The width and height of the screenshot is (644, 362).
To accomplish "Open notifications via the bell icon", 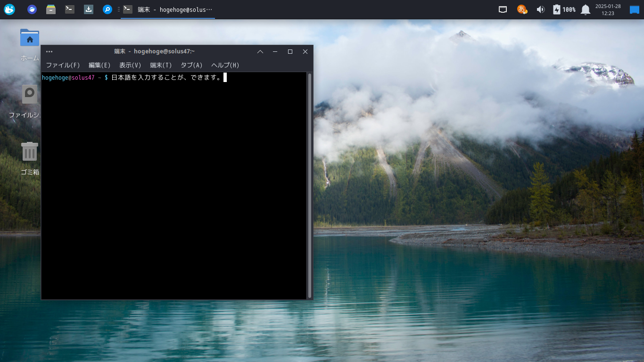I will tap(585, 9).
